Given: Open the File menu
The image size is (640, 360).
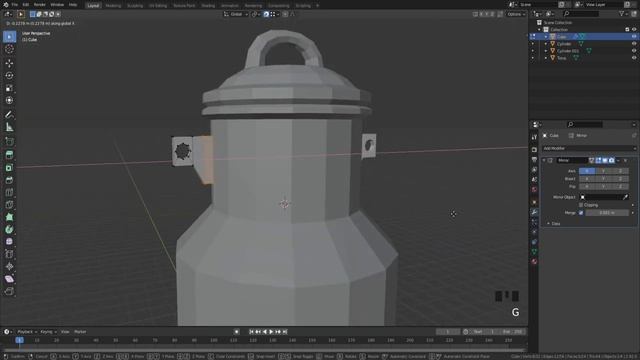Looking at the screenshot, I should click(x=15, y=5).
